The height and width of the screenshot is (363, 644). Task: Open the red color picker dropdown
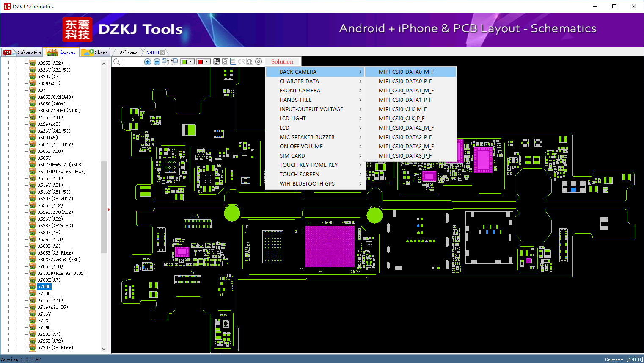click(207, 62)
